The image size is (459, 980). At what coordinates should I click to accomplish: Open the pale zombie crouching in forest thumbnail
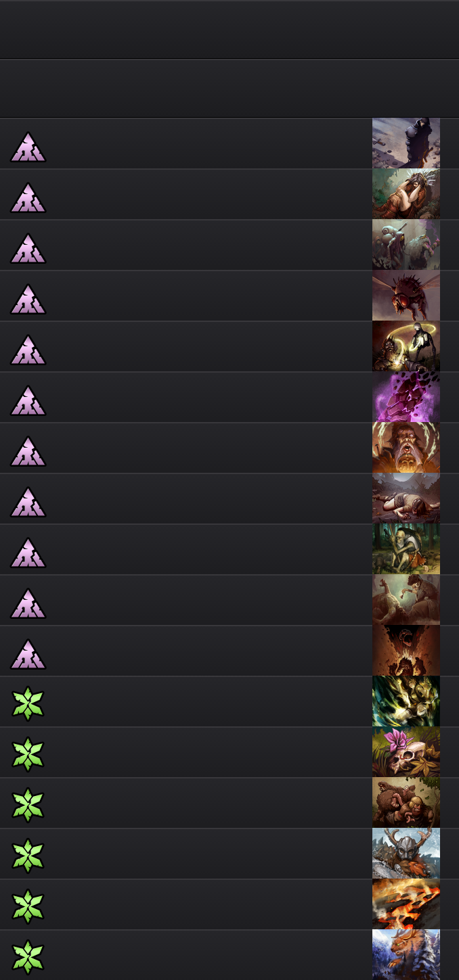click(406, 549)
